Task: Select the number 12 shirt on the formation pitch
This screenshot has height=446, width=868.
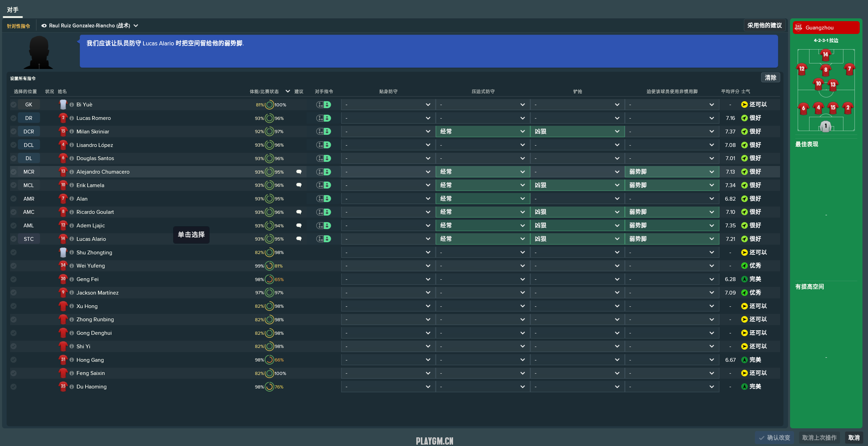Action: [x=802, y=69]
